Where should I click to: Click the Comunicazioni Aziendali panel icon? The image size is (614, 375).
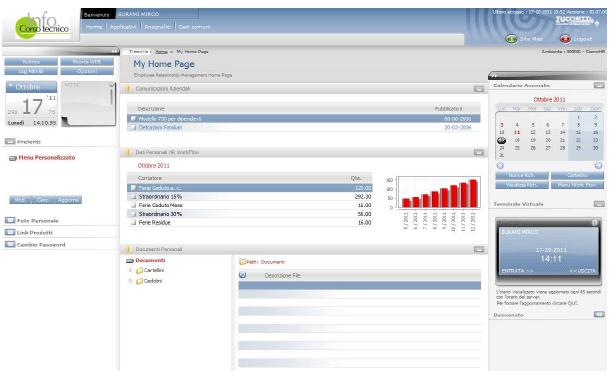(x=127, y=89)
